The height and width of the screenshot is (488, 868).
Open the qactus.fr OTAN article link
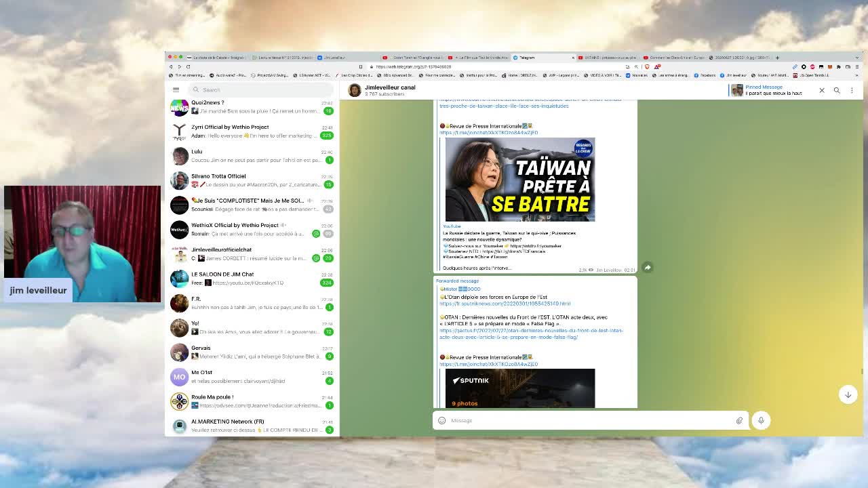point(531,333)
